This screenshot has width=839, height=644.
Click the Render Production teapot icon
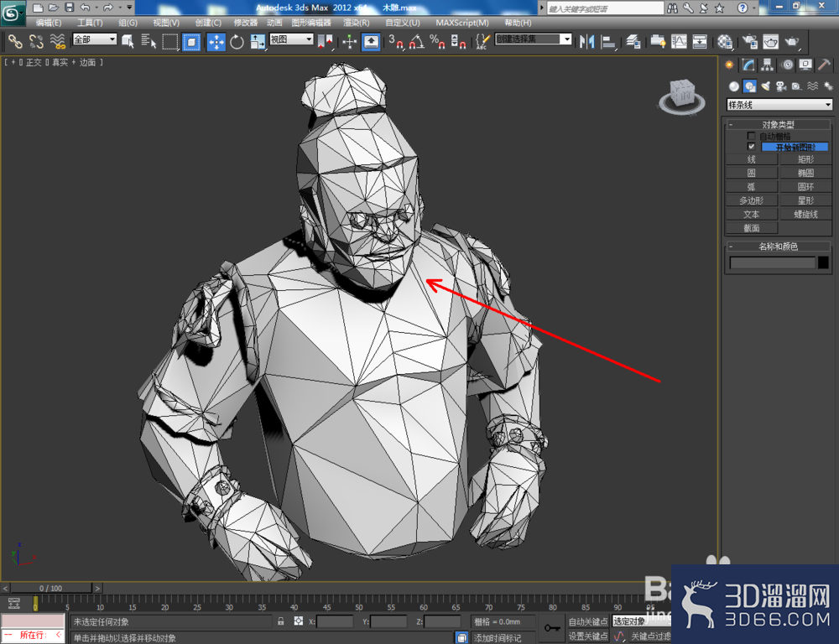click(792, 41)
